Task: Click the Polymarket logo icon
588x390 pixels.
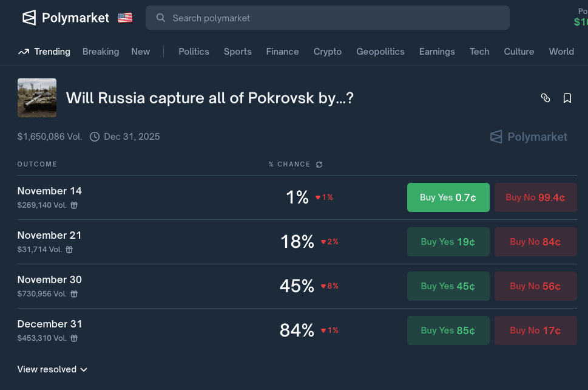Action: click(x=29, y=18)
